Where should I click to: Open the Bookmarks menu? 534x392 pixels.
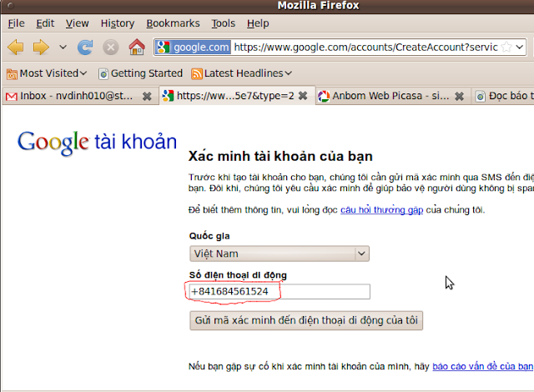pyautogui.click(x=173, y=23)
